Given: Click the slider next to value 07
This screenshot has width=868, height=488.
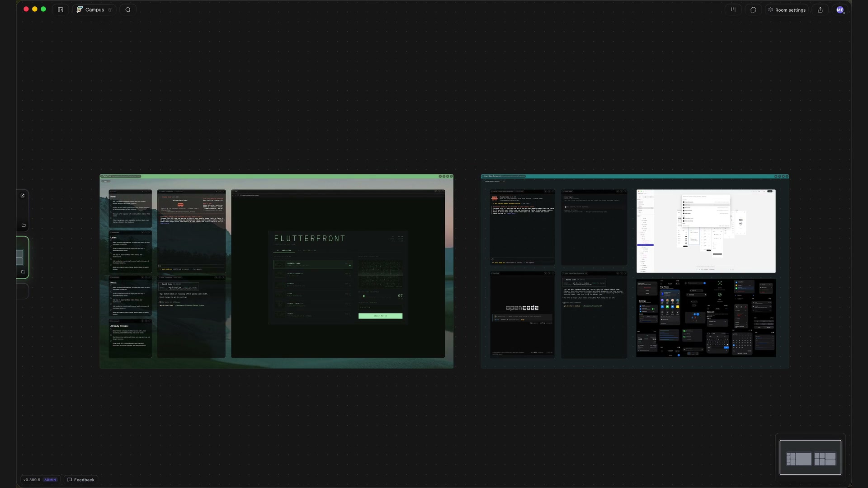Looking at the screenshot, I should click(x=376, y=296).
